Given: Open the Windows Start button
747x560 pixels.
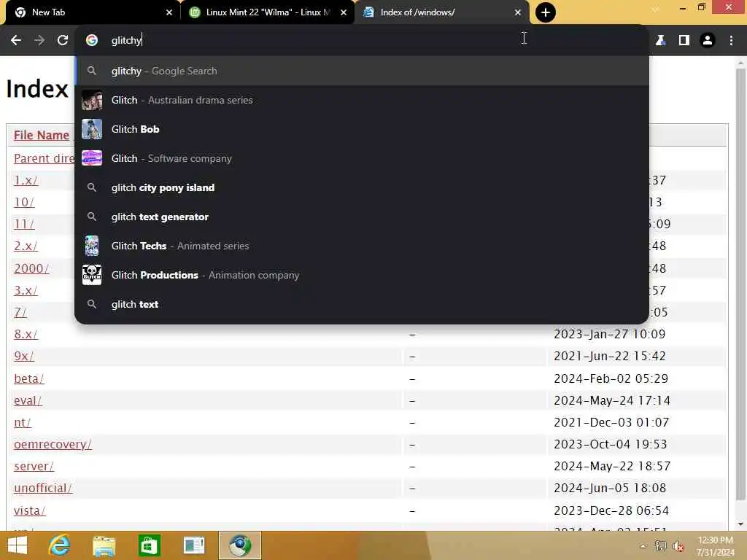Looking at the screenshot, I should point(18,545).
